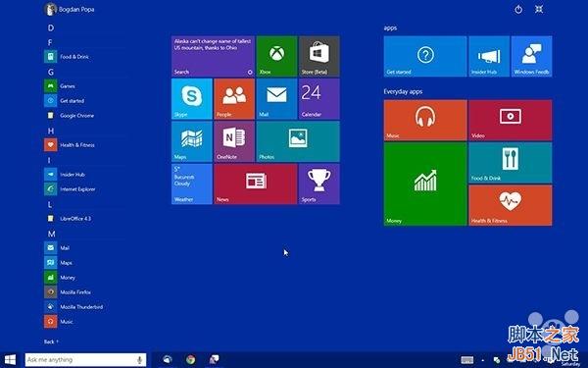Open the Insider Hub tile
This screenshot has height=368, width=588.
click(x=489, y=56)
